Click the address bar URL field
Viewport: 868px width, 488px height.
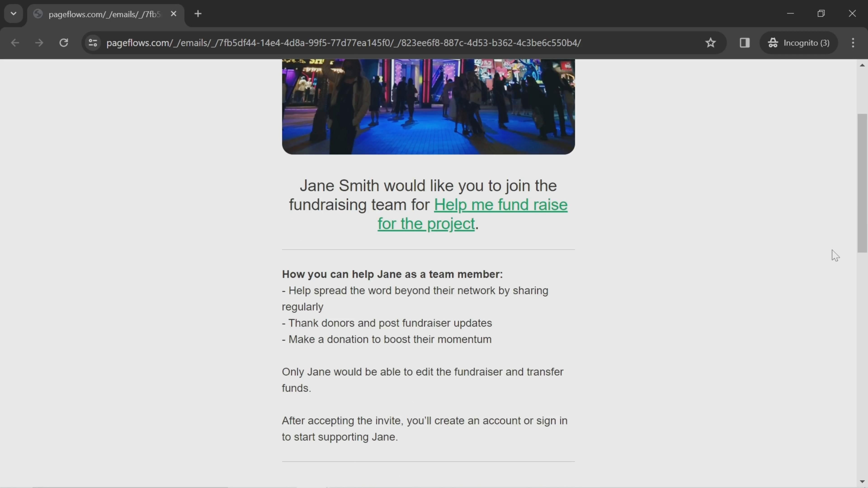coord(344,43)
